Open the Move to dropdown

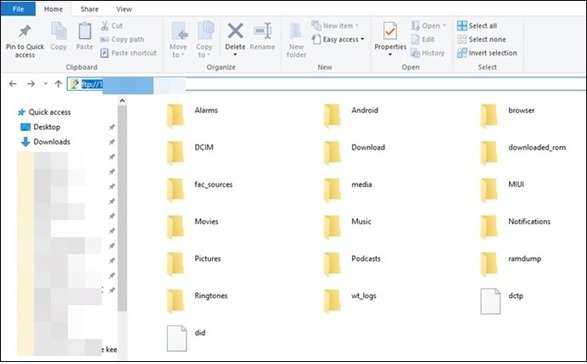point(178,40)
